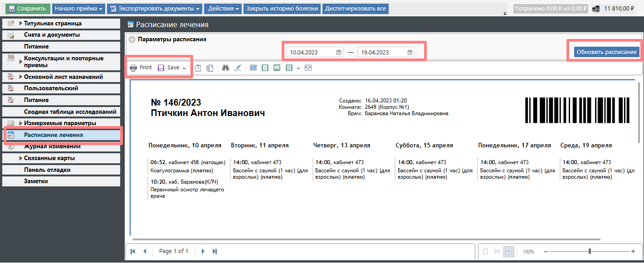Jump to the first report page

133,251
